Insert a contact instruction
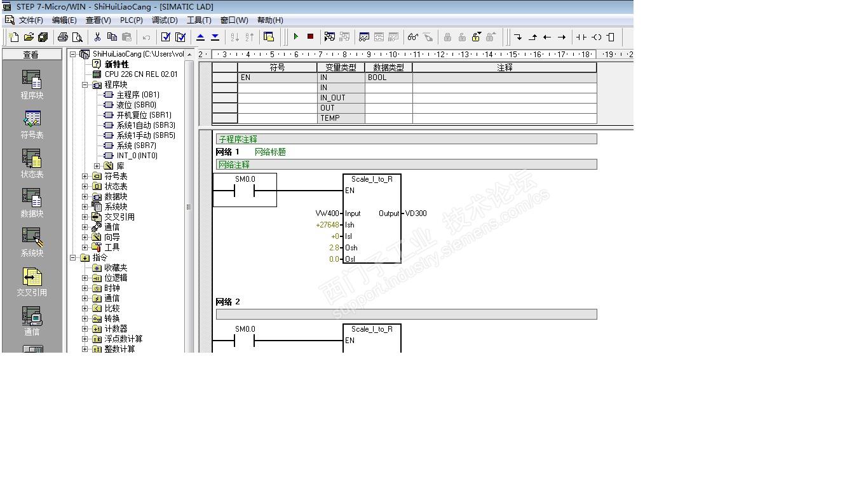This screenshot has width=868, height=488. click(x=581, y=37)
